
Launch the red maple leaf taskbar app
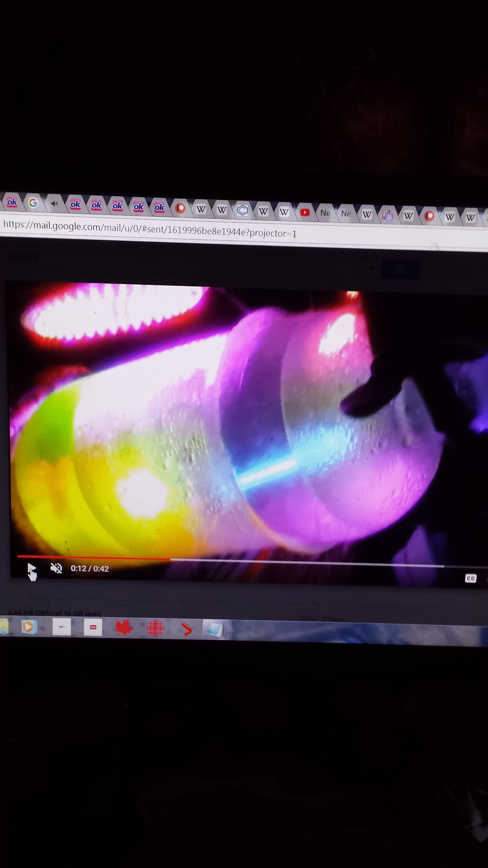124,628
